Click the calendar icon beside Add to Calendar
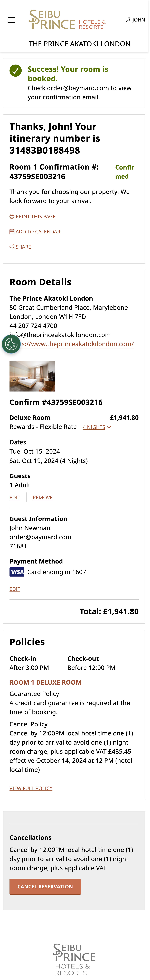The image size is (150, 980). 12,232
